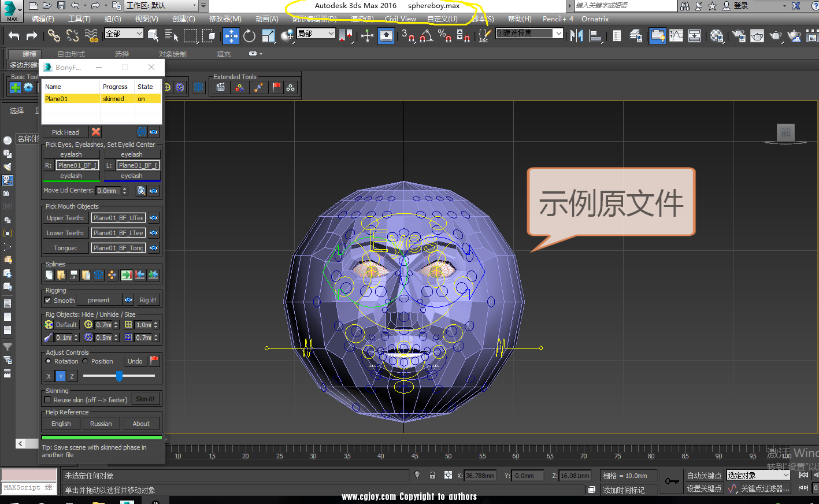Click Bind to Space Warp icon

[91, 36]
